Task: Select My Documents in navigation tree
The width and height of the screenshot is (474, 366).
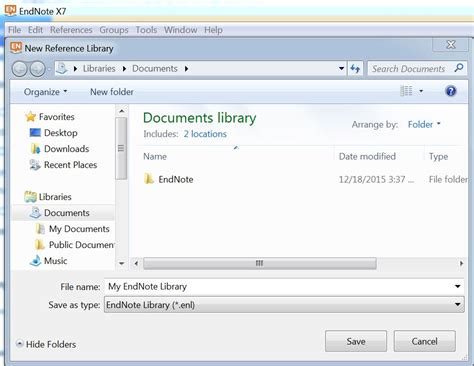Action: pos(79,229)
